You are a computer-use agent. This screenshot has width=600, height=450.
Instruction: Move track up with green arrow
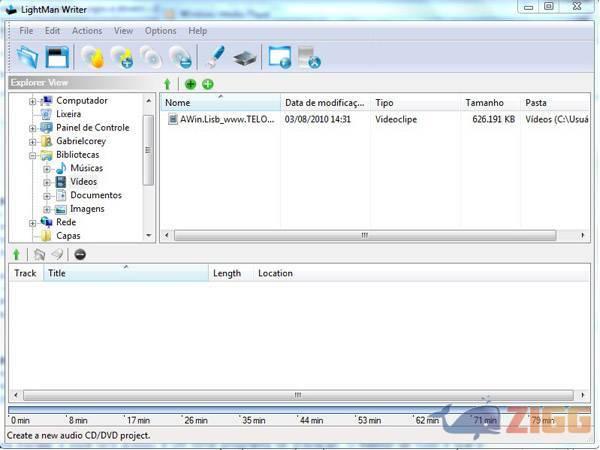16,254
